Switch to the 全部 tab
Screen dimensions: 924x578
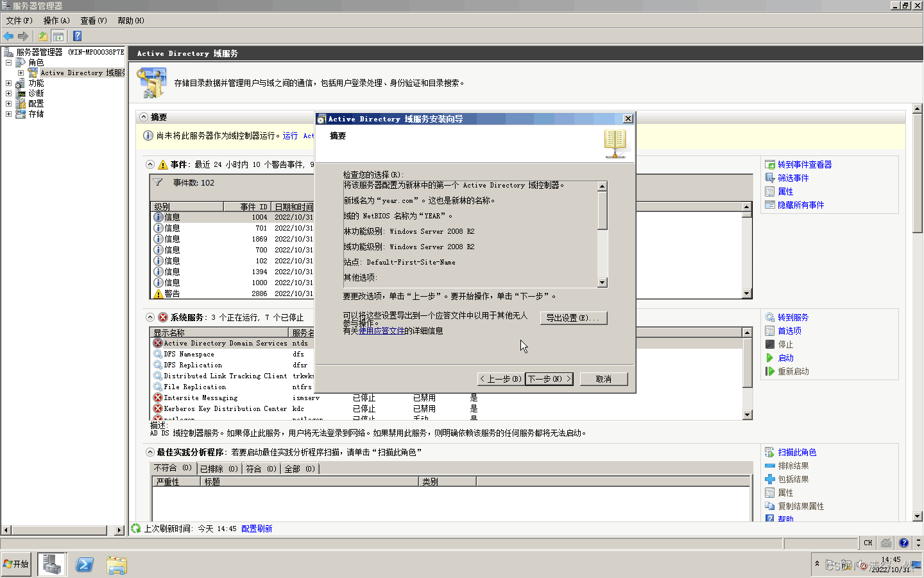point(300,469)
